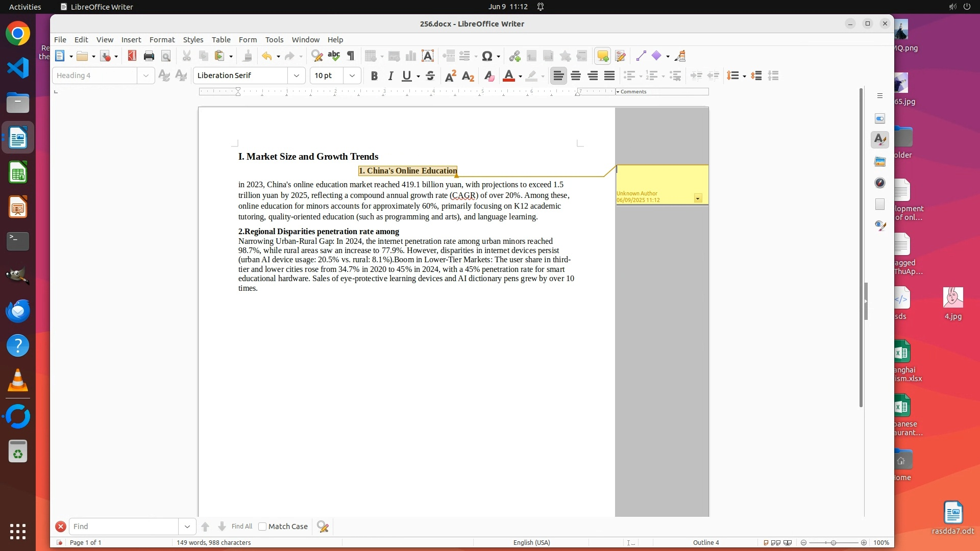Toggle Formatting Marks pilcrow icon
This screenshot has height=551, width=980.
click(x=351, y=56)
